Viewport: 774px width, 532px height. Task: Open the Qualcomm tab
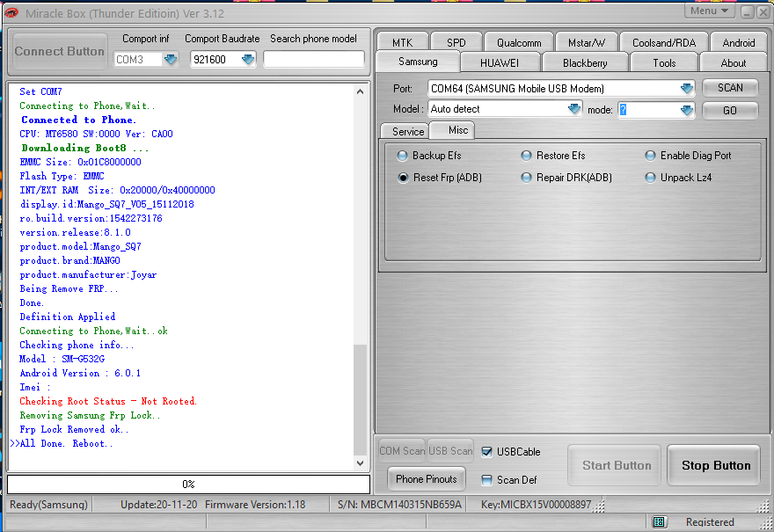(519, 42)
